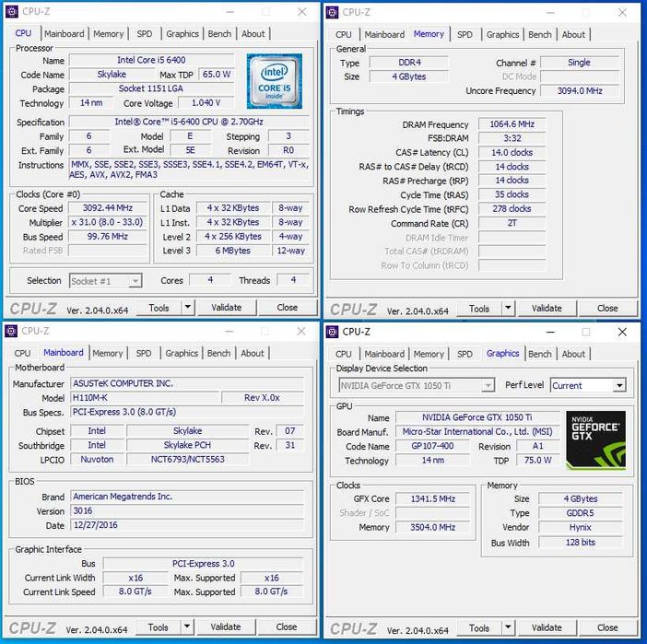The width and height of the screenshot is (647, 644).
Task: Open SPD tab in the Mainboard window
Action: tap(144, 354)
